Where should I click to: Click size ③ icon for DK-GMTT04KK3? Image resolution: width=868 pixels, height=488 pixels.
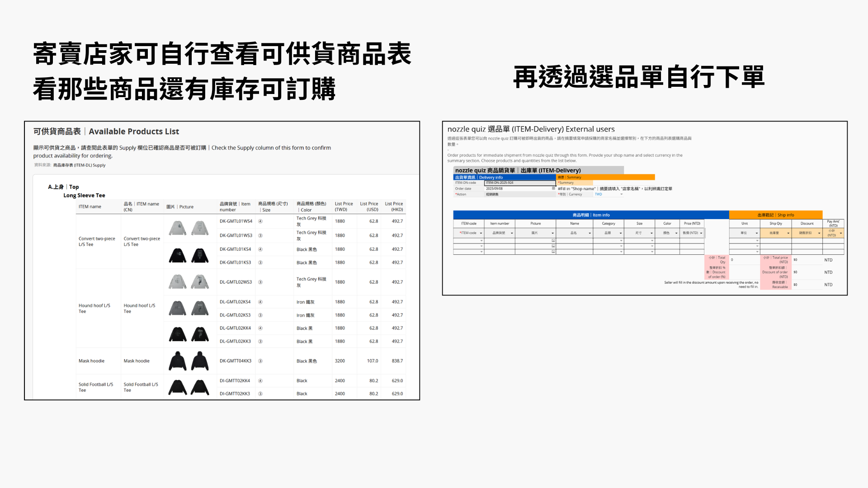[260, 361]
